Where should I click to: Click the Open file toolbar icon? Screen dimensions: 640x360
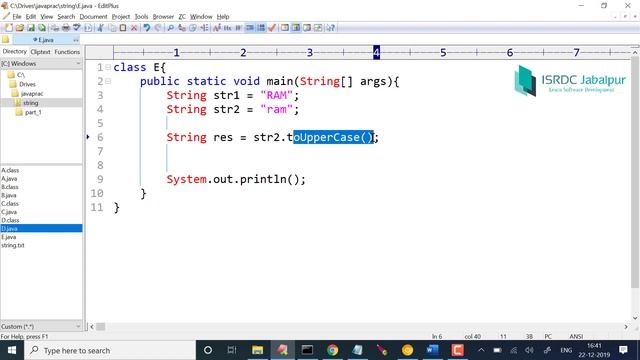(x=20, y=28)
